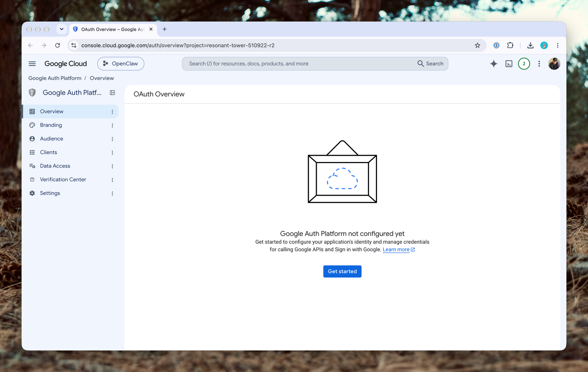
Task: Collapse the Google Auth Platform side panel
Action: (112, 93)
